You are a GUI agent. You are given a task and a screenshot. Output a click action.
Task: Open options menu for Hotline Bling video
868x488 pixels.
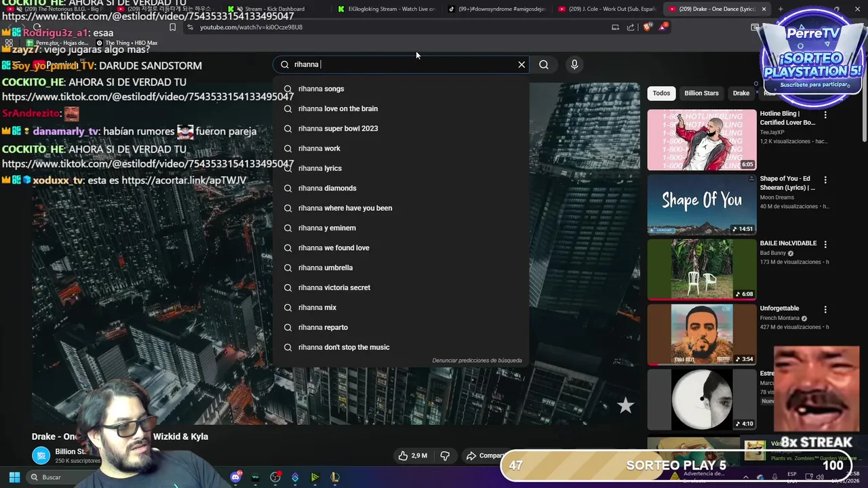click(x=825, y=115)
